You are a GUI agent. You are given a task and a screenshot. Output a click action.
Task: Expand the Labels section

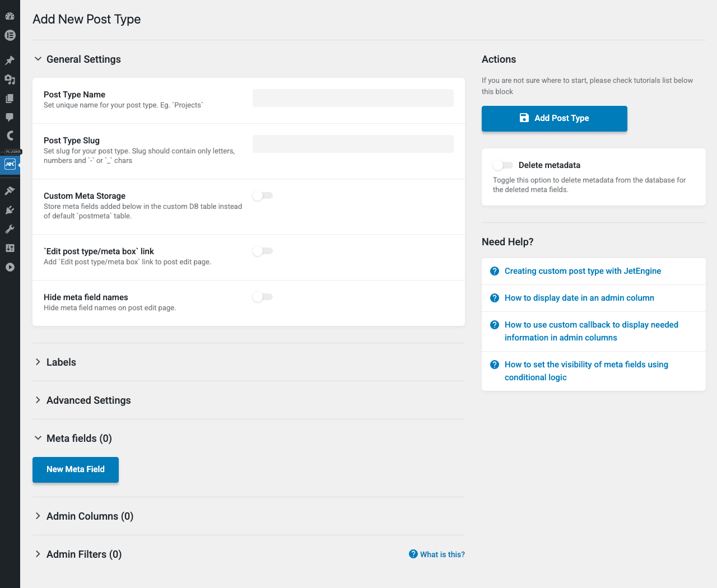55,362
